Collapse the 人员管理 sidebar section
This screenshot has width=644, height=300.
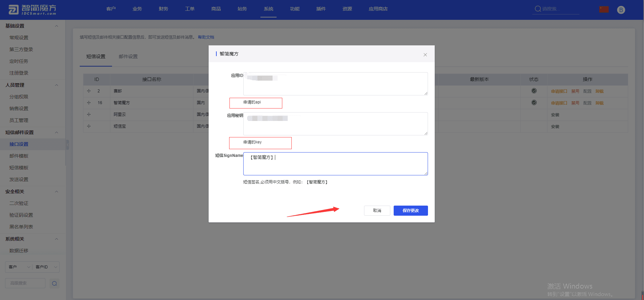click(x=57, y=85)
